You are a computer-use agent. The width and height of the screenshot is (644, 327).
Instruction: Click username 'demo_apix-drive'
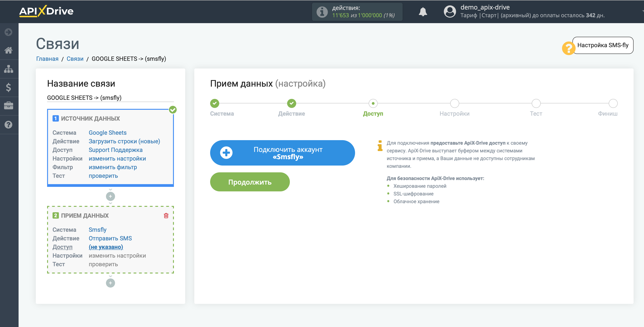click(x=485, y=7)
